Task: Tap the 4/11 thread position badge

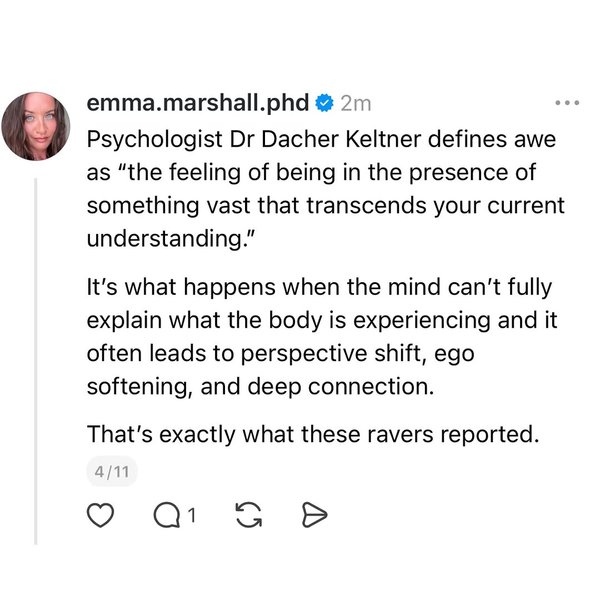Action: pos(111,469)
